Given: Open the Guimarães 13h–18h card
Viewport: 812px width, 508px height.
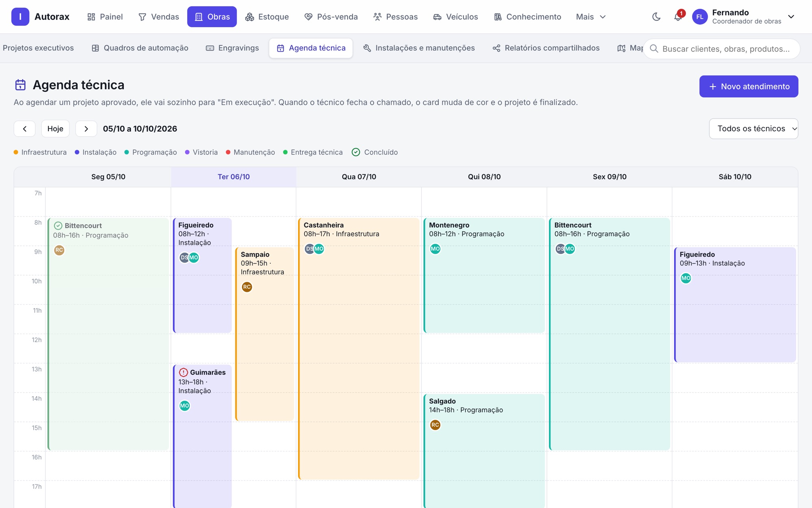Looking at the screenshot, I should coord(202,436).
